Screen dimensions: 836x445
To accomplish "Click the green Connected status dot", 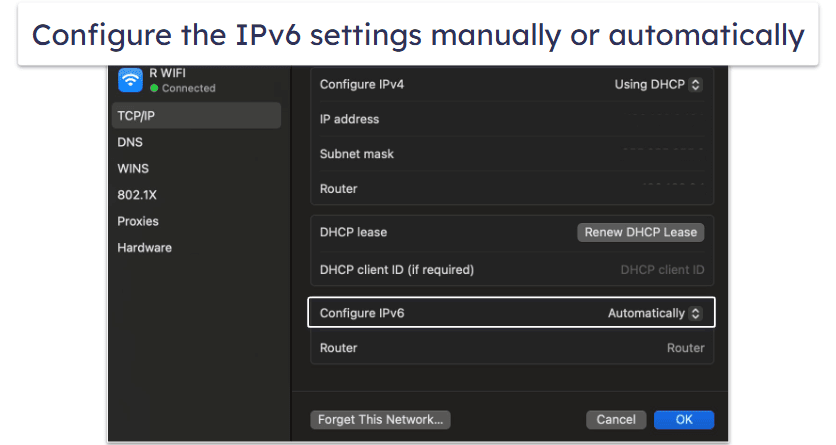I will (154, 89).
